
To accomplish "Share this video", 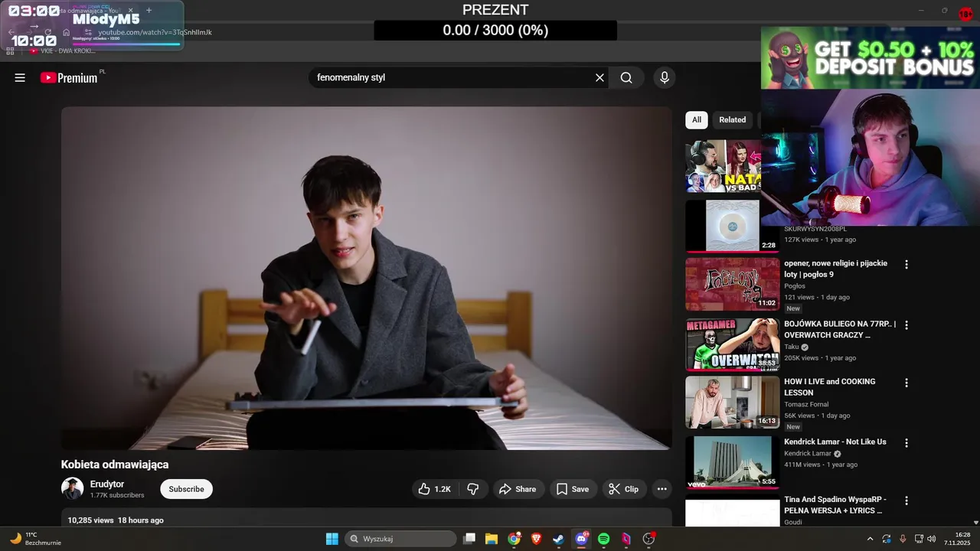I will tap(518, 489).
